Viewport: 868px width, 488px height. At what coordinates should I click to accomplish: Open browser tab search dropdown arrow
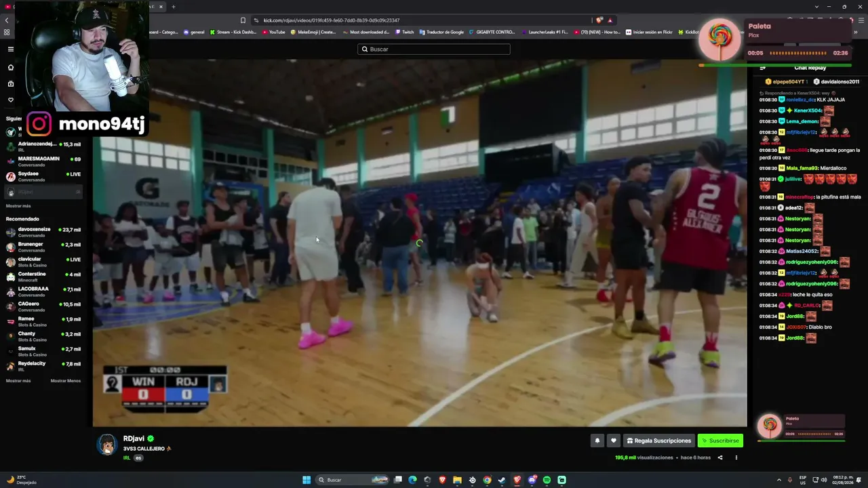click(x=816, y=7)
